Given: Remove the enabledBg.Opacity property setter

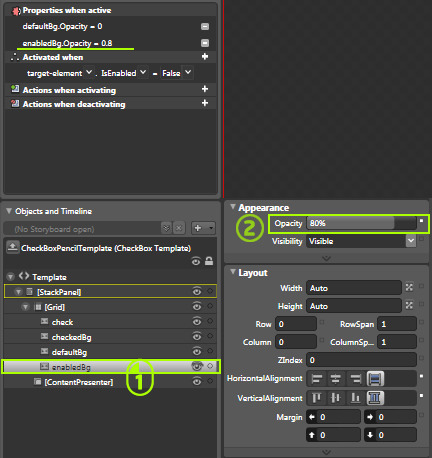Looking at the screenshot, I should tap(205, 43).
